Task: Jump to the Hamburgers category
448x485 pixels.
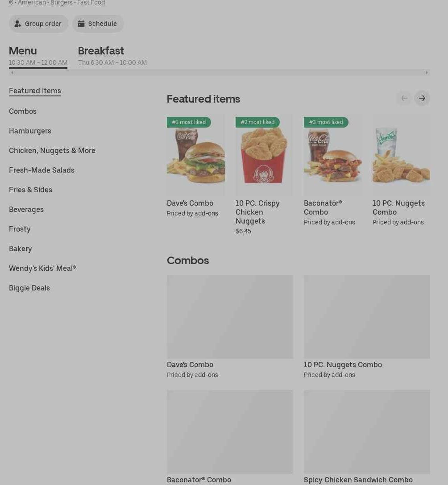Action: point(30,131)
